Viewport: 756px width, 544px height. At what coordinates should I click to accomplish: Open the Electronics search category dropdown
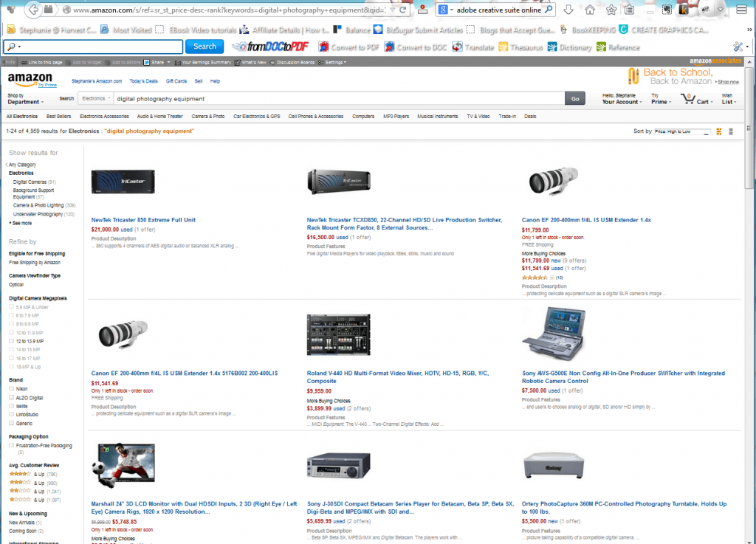(x=95, y=98)
